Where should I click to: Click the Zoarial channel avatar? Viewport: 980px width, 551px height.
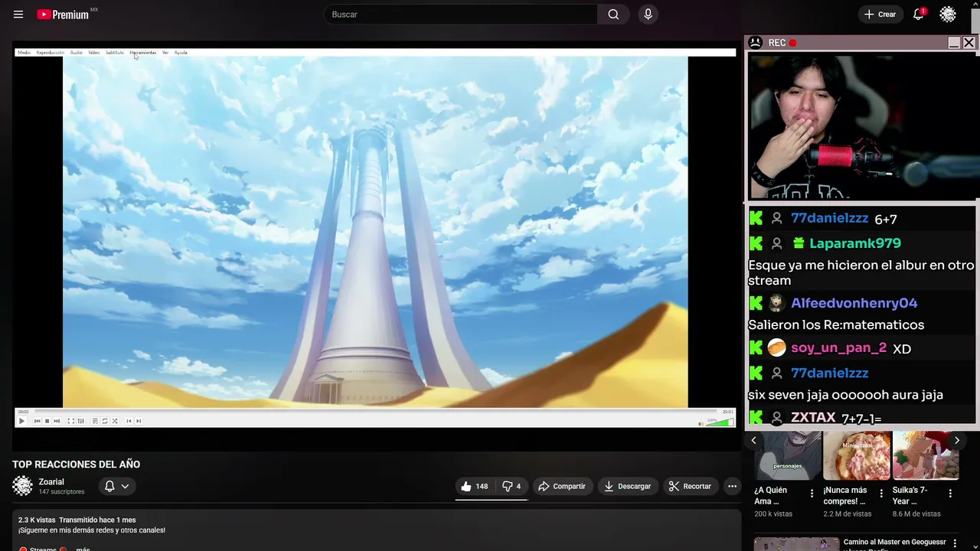coord(22,486)
